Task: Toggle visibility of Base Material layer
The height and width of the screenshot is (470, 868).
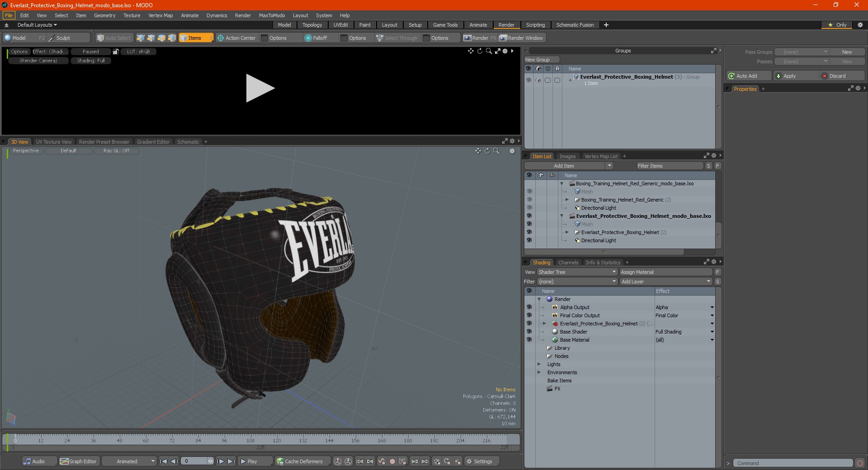Action: (529, 340)
